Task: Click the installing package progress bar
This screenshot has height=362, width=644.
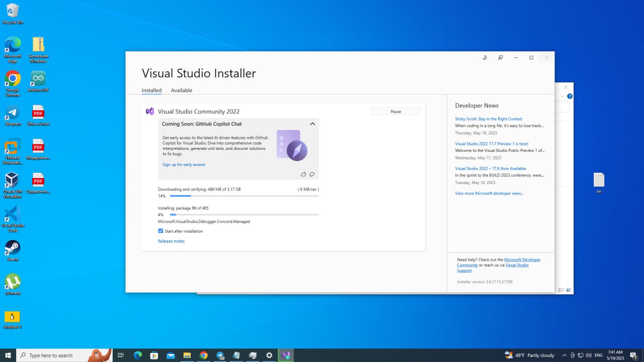Action: (245, 215)
